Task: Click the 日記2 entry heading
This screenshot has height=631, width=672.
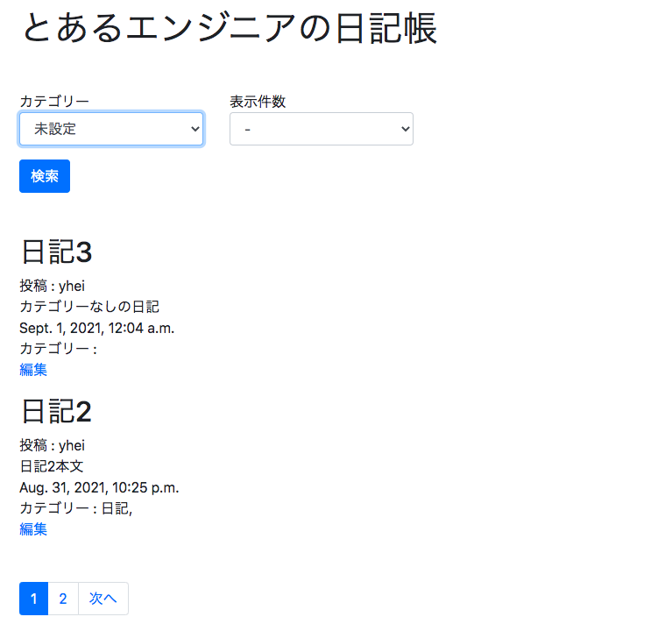Action: click(57, 411)
